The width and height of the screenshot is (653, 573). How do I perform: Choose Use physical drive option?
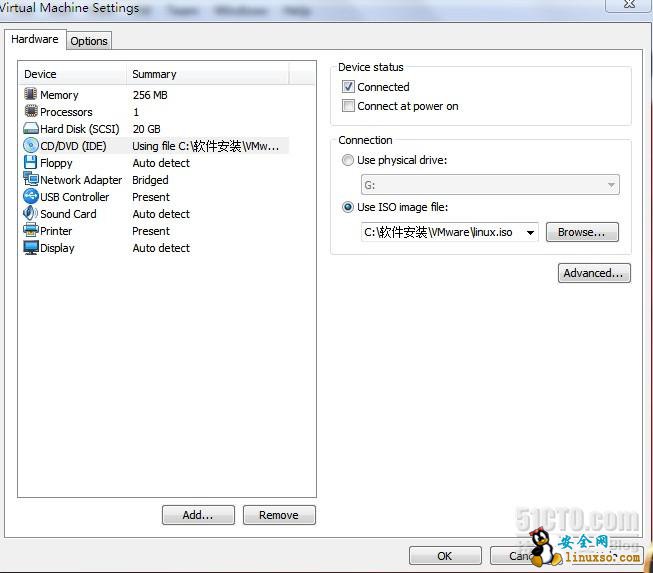348,160
